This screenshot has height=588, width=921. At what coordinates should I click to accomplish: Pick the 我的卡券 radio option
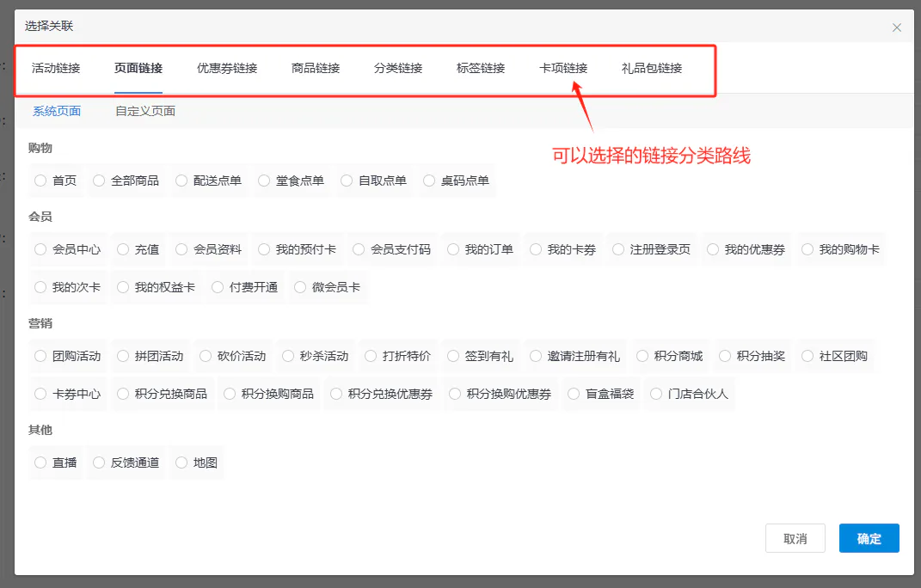[536, 249]
